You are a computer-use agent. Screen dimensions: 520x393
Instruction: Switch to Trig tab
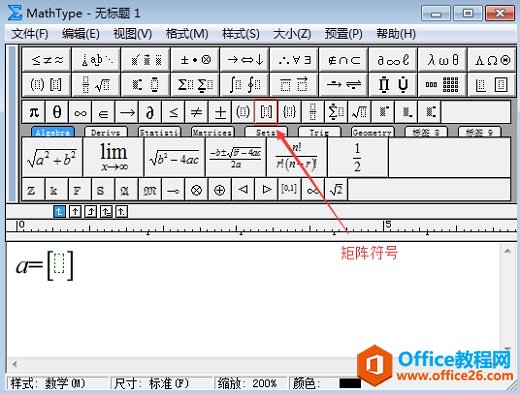tap(319, 132)
